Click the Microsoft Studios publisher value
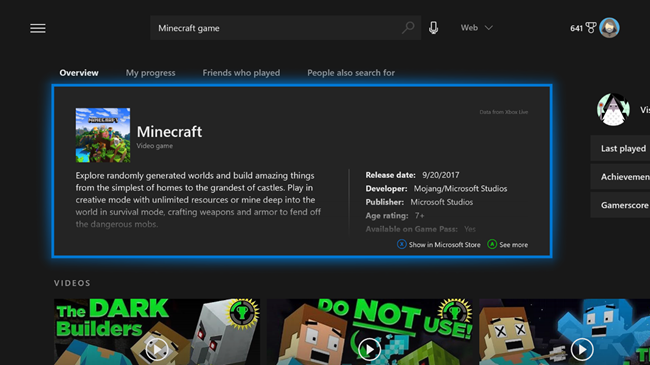This screenshot has height=365, width=650. [x=441, y=202]
